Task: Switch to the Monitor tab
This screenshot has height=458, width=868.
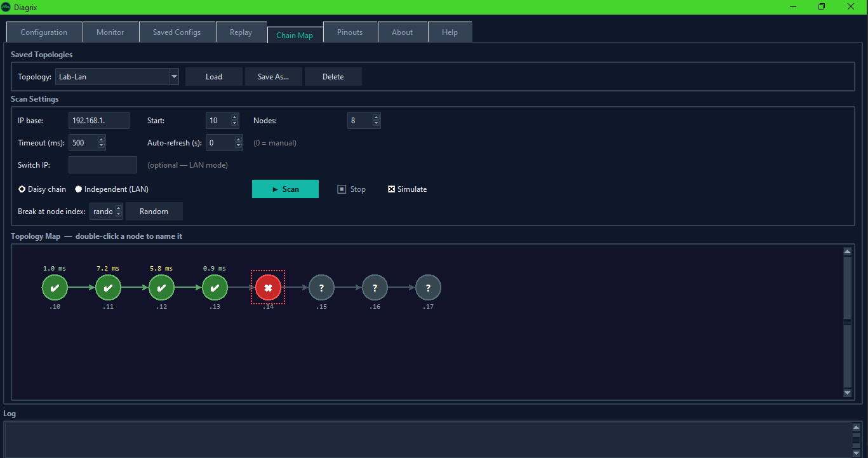Action: [x=110, y=32]
